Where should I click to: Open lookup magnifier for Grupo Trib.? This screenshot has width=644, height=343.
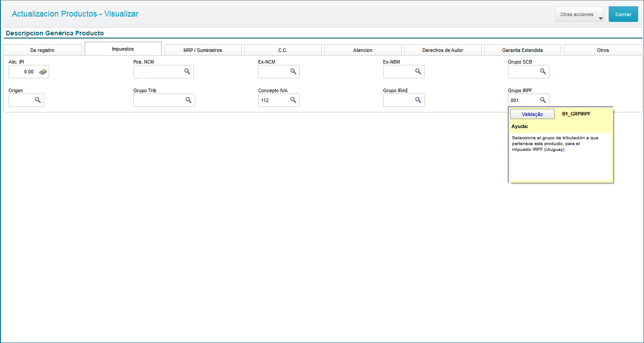pos(189,100)
